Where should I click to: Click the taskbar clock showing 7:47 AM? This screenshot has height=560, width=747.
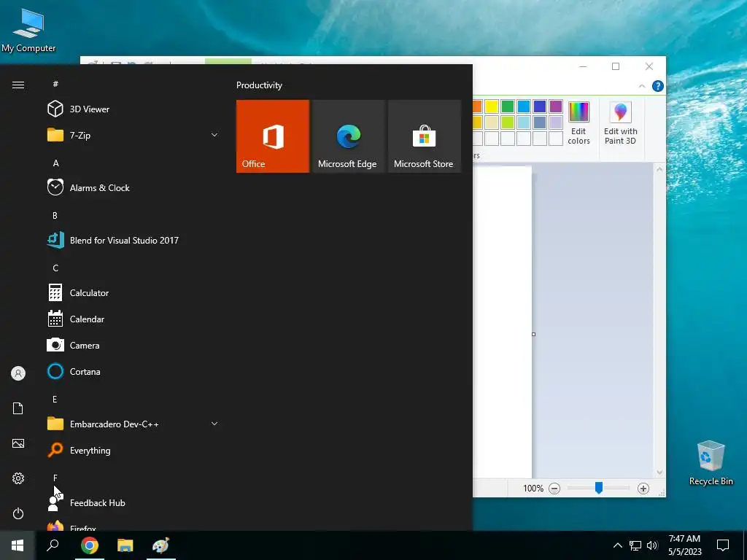pyautogui.click(x=684, y=545)
